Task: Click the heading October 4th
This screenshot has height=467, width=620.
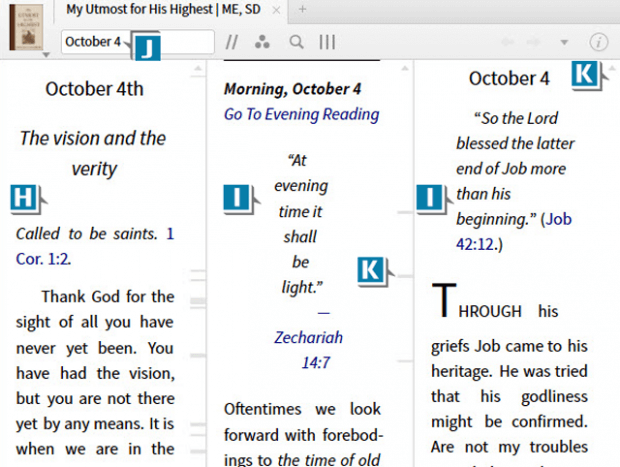Action: 94,89
